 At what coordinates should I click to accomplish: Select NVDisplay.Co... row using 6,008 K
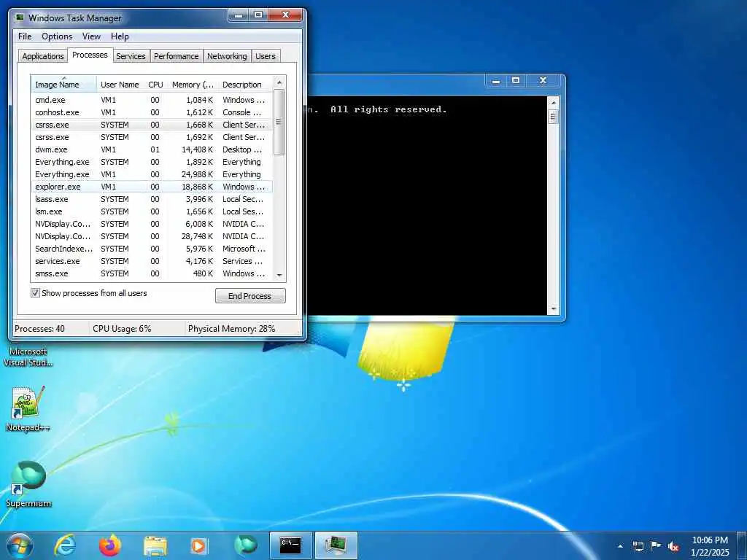pyautogui.click(x=152, y=224)
